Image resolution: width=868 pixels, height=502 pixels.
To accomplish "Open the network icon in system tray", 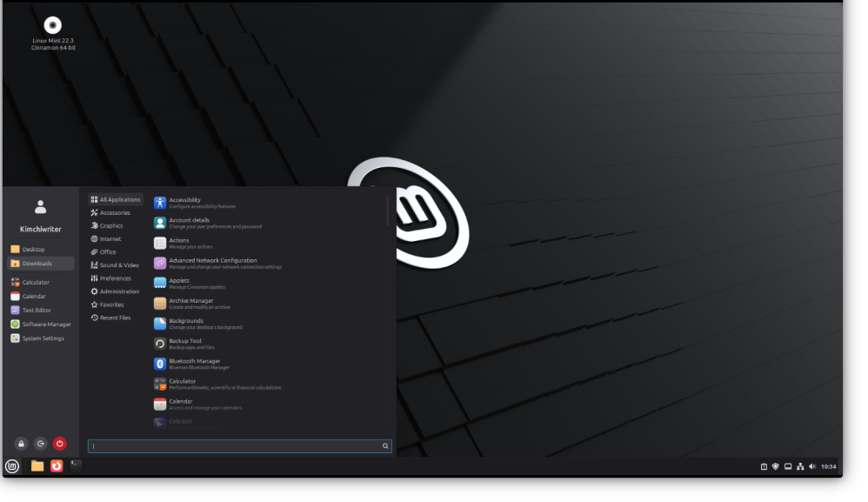I will point(799,467).
